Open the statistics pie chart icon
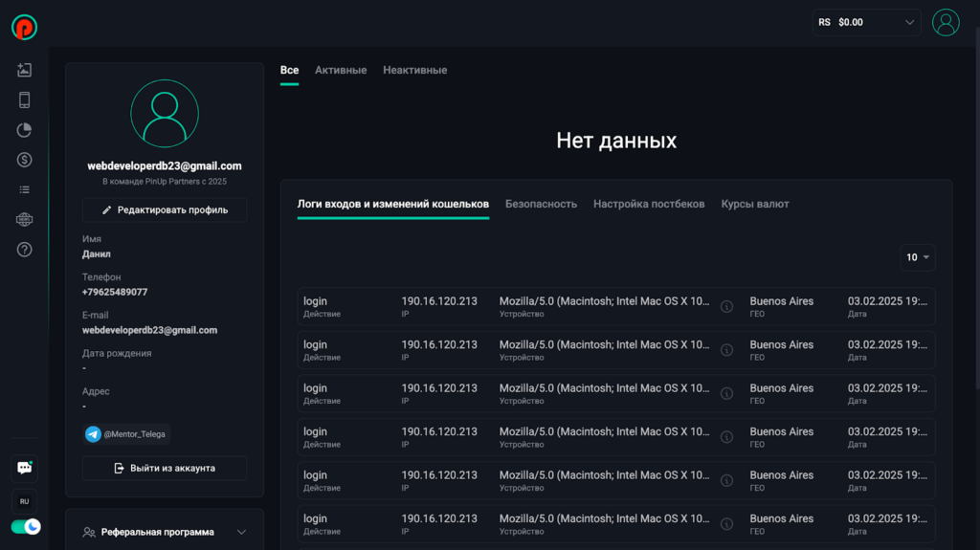 tap(24, 130)
